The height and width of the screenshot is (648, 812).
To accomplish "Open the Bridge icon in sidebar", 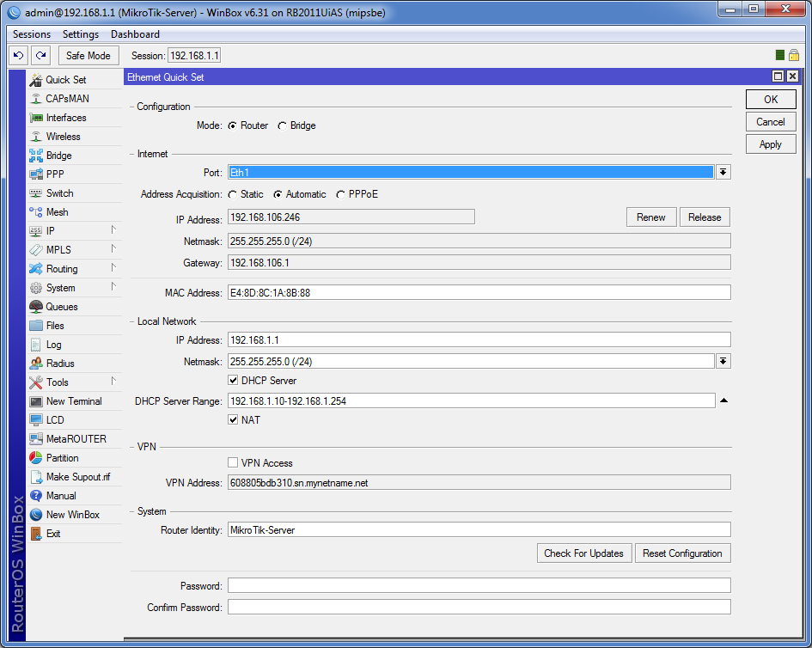I will pos(36,156).
